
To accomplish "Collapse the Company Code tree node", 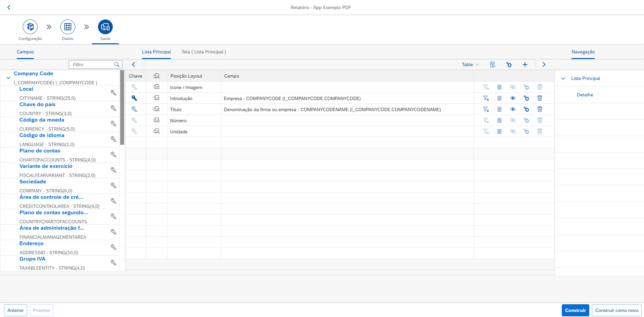I will 8,78.
